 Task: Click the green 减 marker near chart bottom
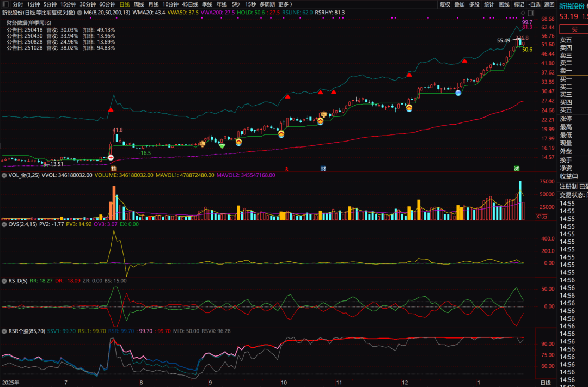click(517, 169)
